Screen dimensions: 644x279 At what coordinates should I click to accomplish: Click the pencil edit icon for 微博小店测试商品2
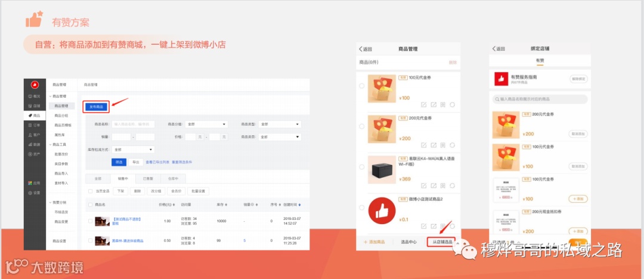click(x=425, y=226)
